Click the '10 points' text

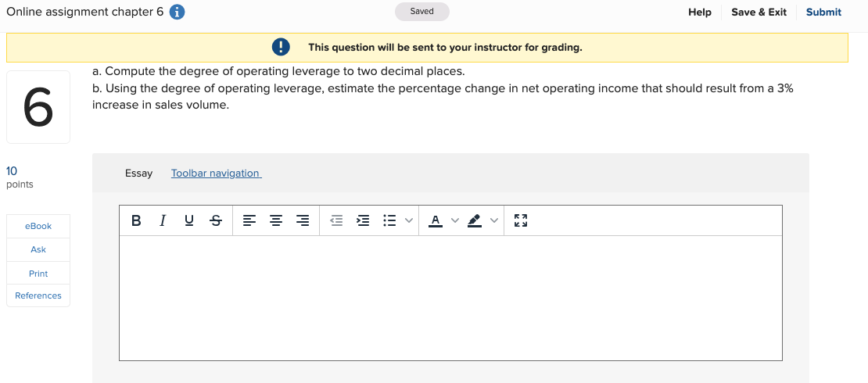[x=20, y=177]
